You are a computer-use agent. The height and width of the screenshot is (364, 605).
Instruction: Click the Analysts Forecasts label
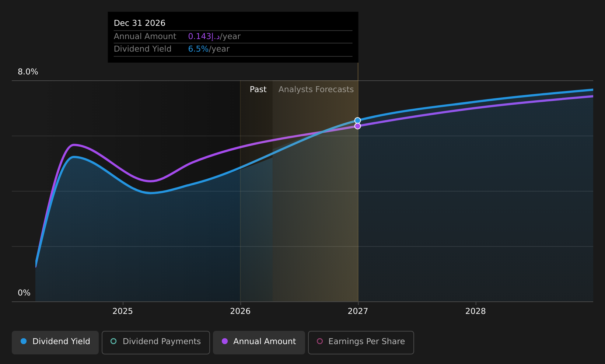pos(316,90)
